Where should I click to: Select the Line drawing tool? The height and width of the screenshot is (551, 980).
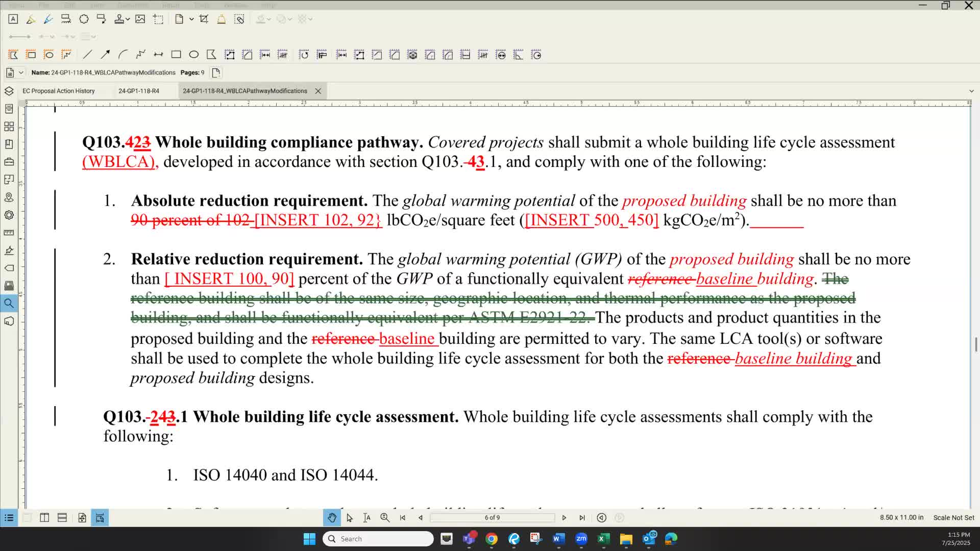pyautogui.click(x=88, y=55)
